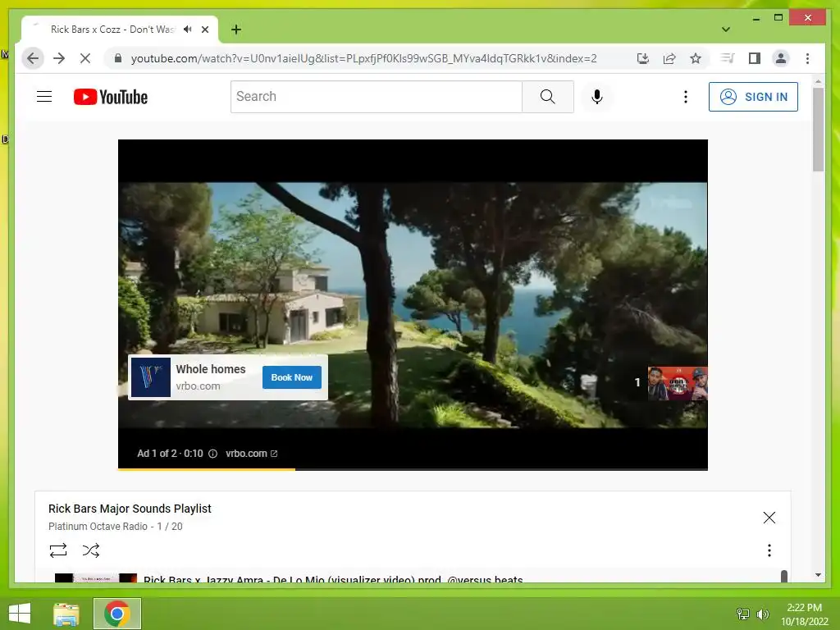
Task: Click the SIGN IN button
Action: coord(753,97)
